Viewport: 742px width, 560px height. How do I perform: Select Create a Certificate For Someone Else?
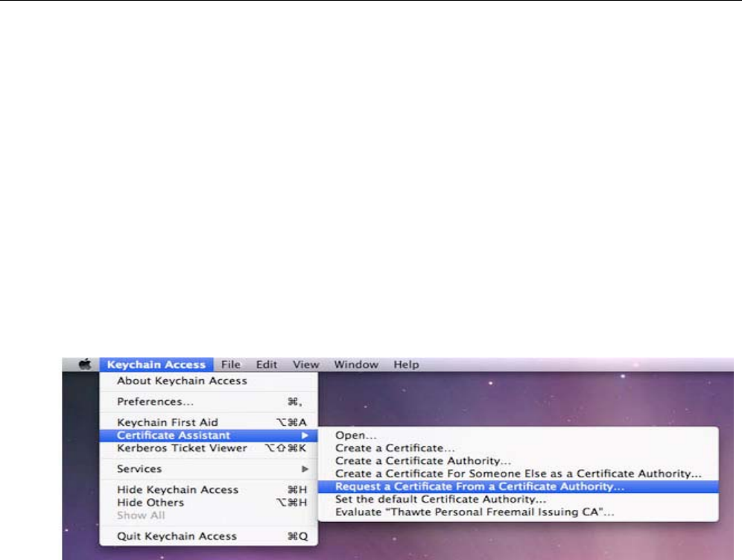pyautogui.click(x=519, y=474)
